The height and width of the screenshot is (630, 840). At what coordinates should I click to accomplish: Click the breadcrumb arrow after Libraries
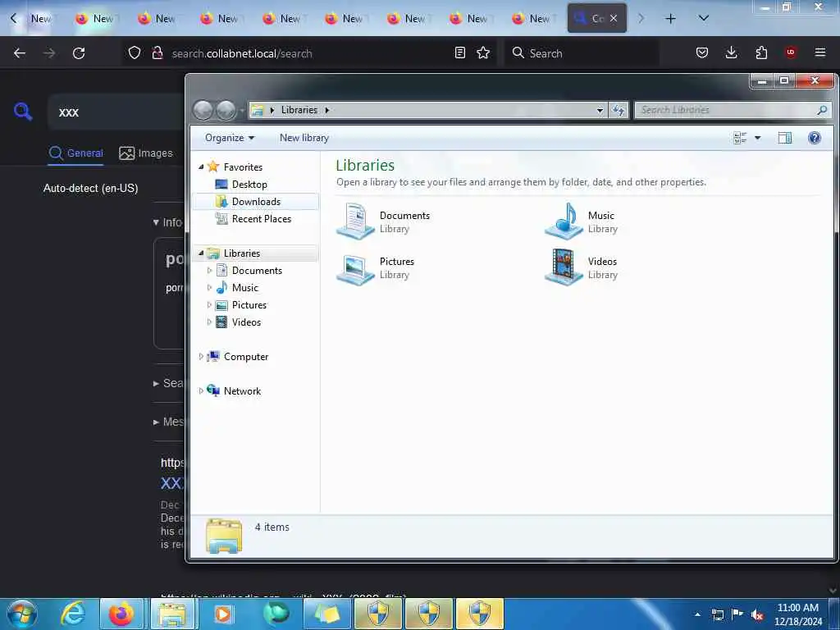pyautogui.click(x=326, y=110)
